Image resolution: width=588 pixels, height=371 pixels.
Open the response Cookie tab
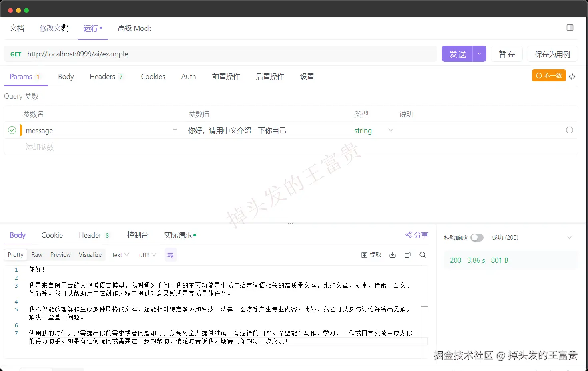[52, 235]
